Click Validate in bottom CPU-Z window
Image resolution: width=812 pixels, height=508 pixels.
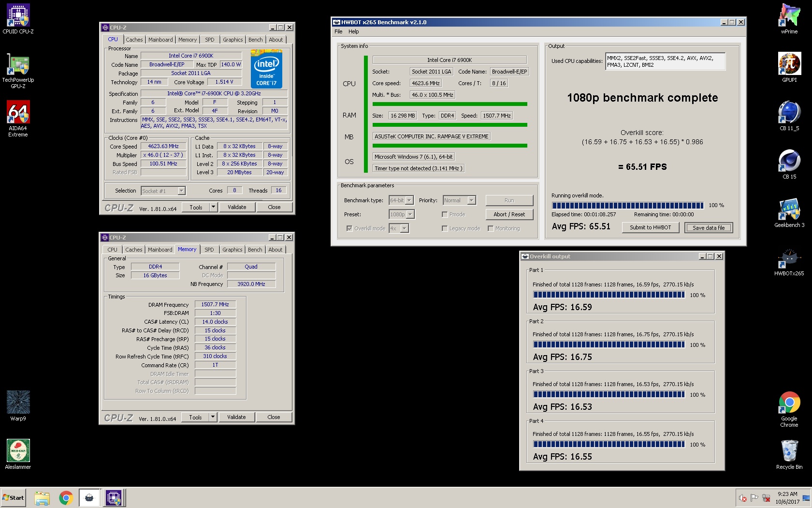point(236,417)
